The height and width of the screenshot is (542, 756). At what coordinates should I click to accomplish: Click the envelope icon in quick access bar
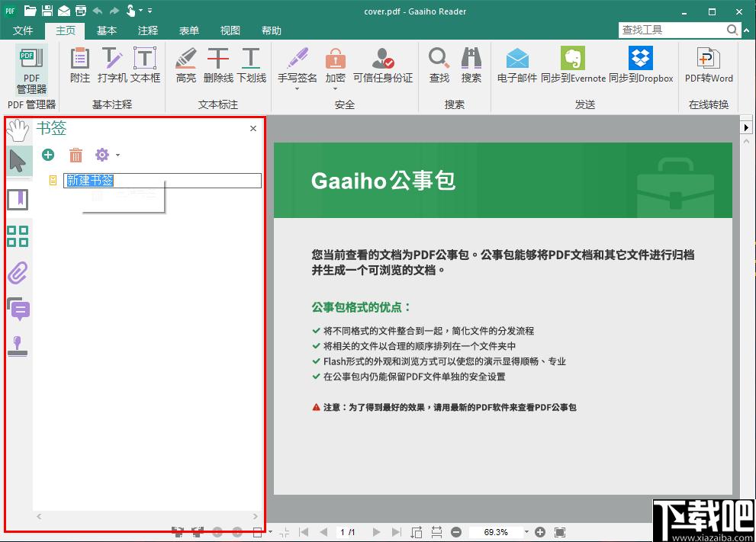point(63,11)
